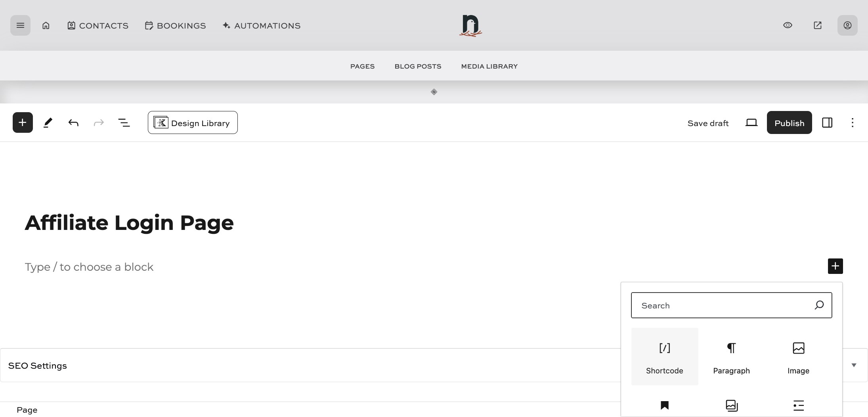The height and width of the screenshot is (417, 868).
Task: Click the site preview eye icon
Action: (x=788, y=25)
